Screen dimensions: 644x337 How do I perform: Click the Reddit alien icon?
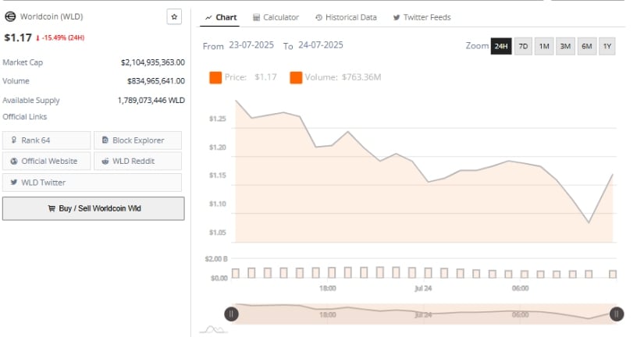pyautogui.click(x=105, y=161)
